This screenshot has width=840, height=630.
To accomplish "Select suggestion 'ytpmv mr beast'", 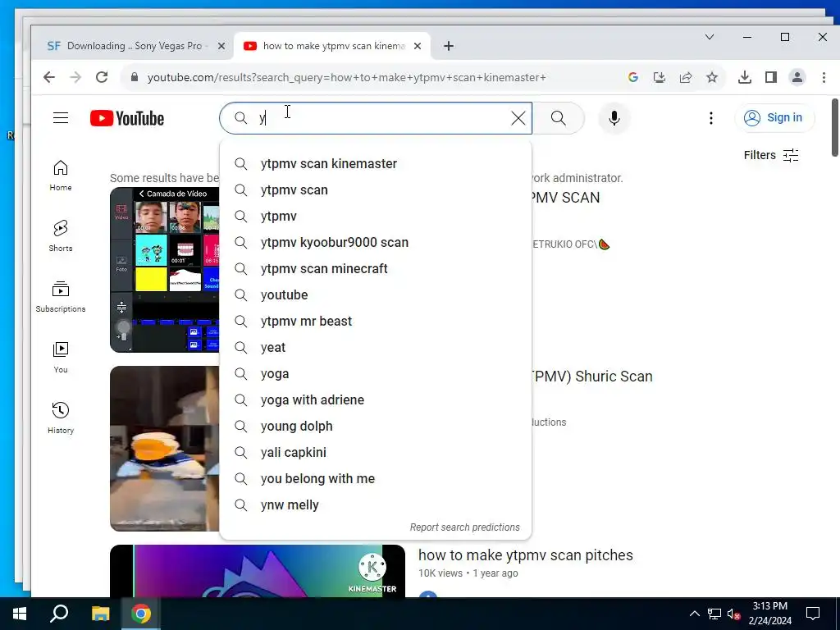I will 376,321.
